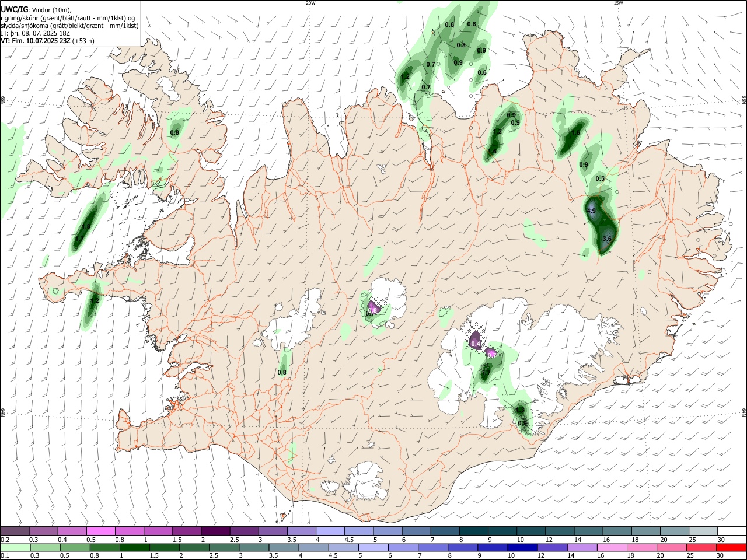
Task: Click the 'VT: Fim. 10.07.2025 23Z (+53 h)' line
Action: tap(48, 41)
